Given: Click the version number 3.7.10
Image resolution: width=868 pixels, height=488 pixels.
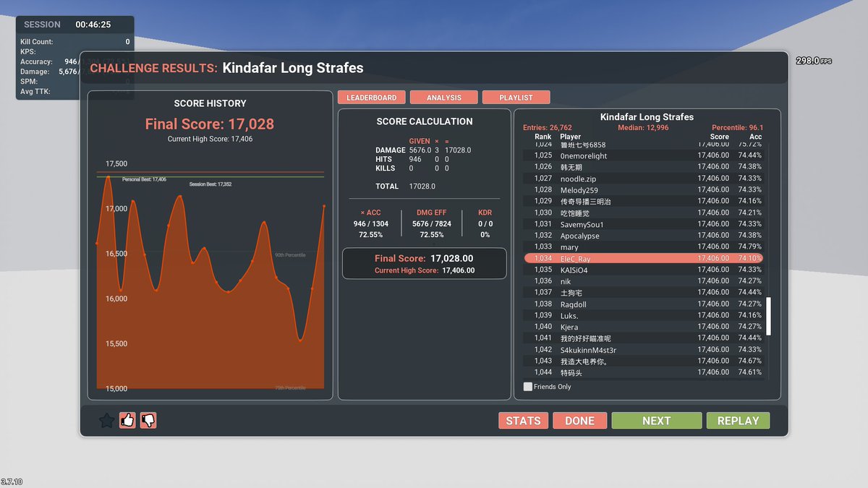Looking at the screenshot, I should (x=12, y=481).
